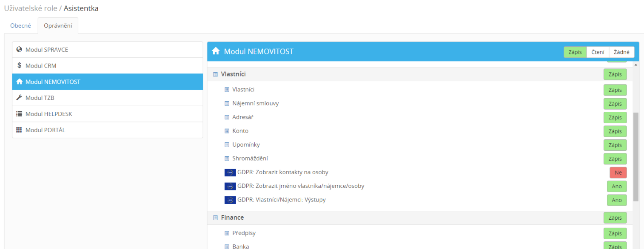Toggle the red Ne button for GDPR contacts
Screen dimensions: 644x249
point(618,173)
